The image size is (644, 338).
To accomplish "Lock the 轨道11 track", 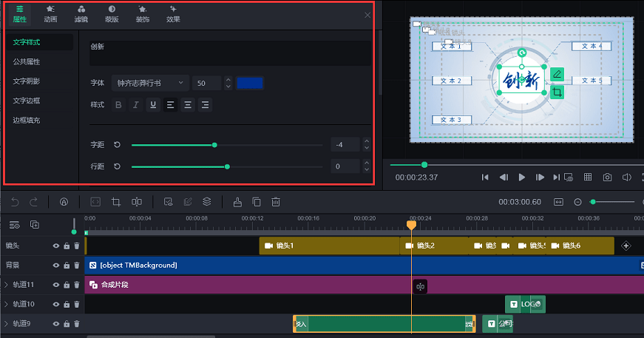I will coord(67,285).
